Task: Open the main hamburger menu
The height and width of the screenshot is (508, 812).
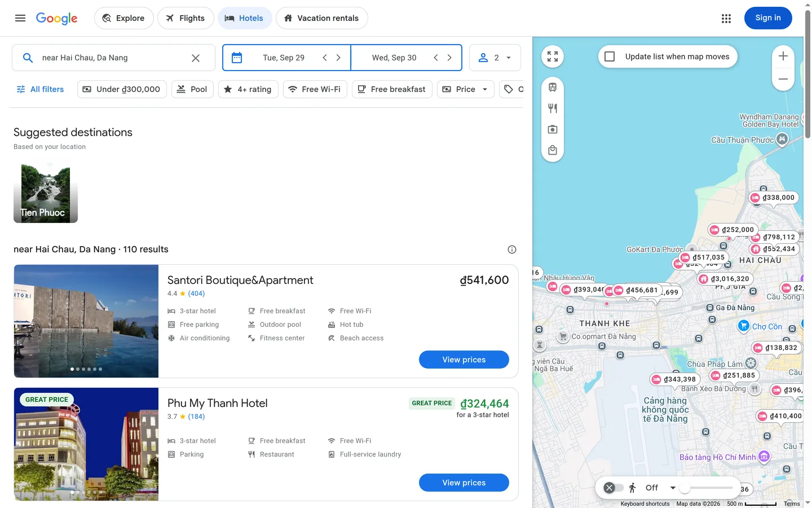Action: pyautogui.click(x=20, y=18)
